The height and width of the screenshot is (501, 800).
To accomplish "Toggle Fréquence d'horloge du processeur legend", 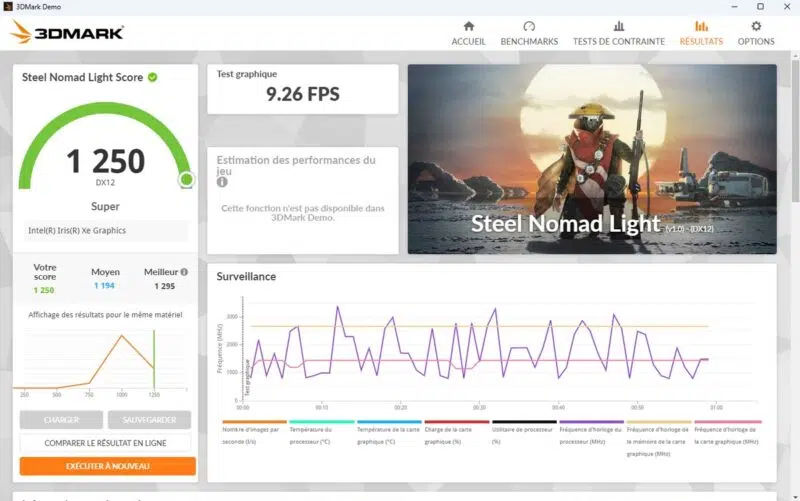I will [x=591, y=434].
